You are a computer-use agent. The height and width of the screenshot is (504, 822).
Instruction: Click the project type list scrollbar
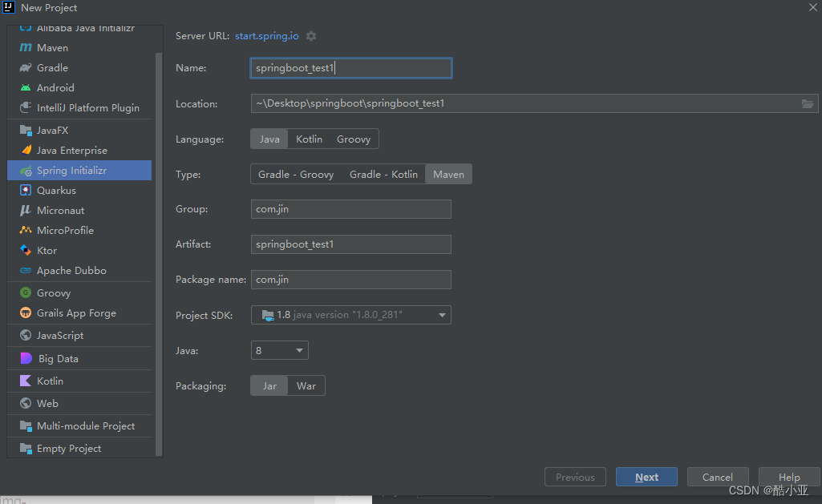[x=159, y=254]
